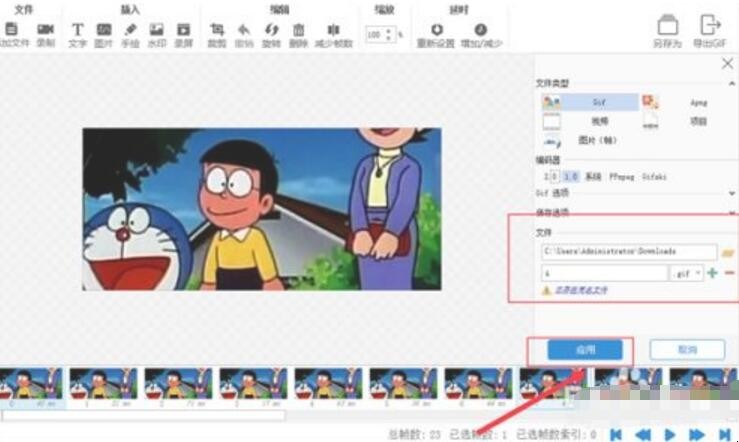This screenshot has width=739, height=442.
Task: Click the 减少帧数 reduce frame count icon
Action: click(x=333, y=30)
